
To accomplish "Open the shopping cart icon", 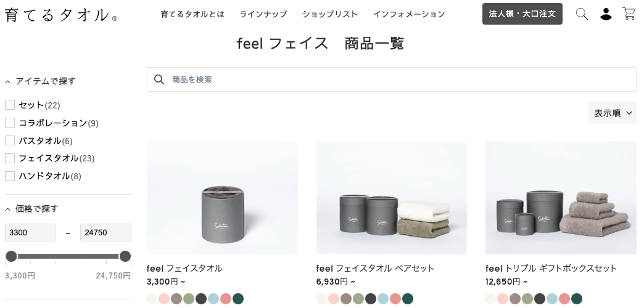I will pyautogui.click(x=629, y=14).
